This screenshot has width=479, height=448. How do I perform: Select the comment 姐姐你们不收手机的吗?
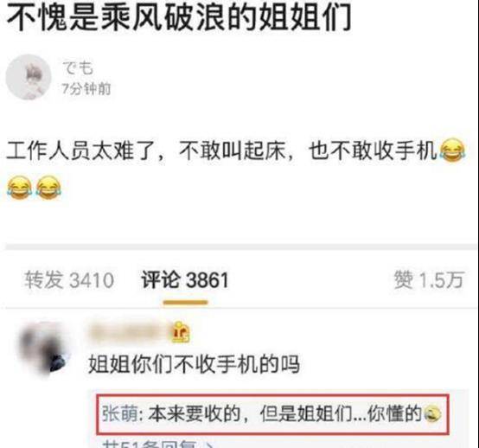[x=194, y=363]
